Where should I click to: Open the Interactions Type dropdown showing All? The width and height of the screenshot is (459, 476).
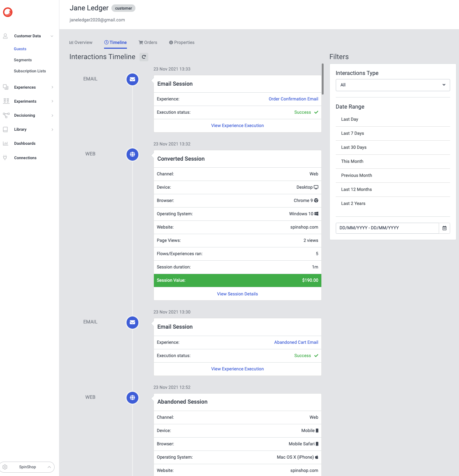pos(392,85)
